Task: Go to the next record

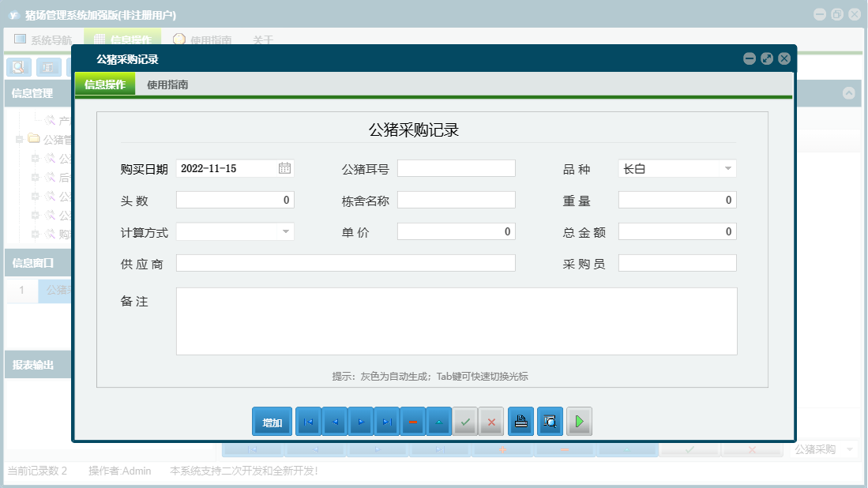Action: pyautogui.click(x=361, y=421)
